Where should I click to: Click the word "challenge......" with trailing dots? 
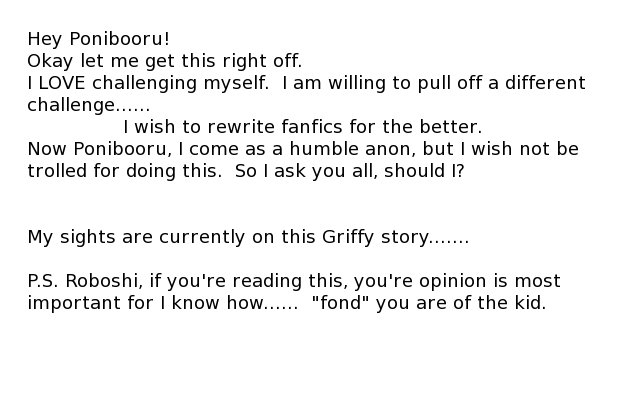coord(88,105)
